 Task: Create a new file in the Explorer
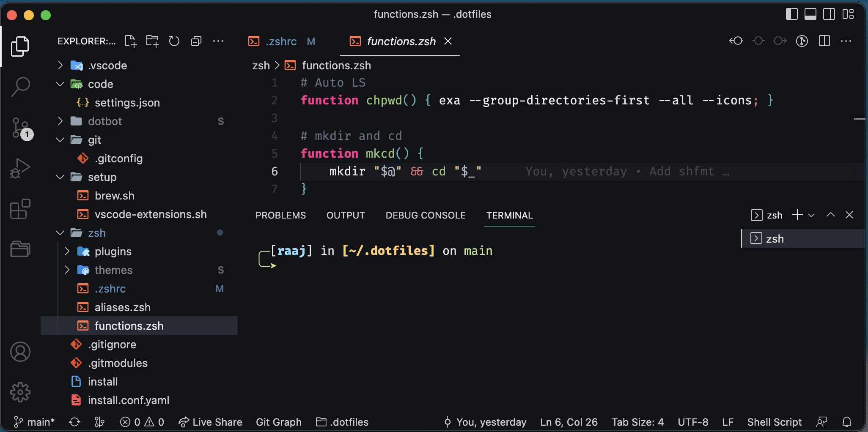pyautogui.click(x=130, y=41)
